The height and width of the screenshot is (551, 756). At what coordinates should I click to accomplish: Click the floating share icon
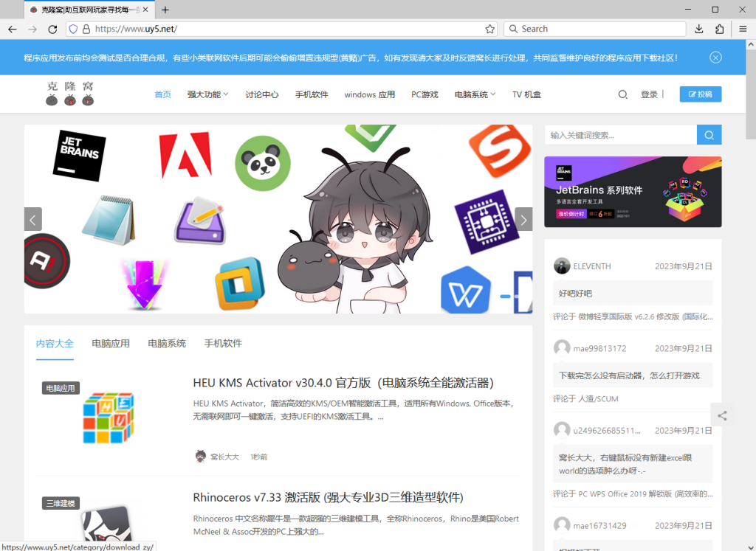point(722,415)
